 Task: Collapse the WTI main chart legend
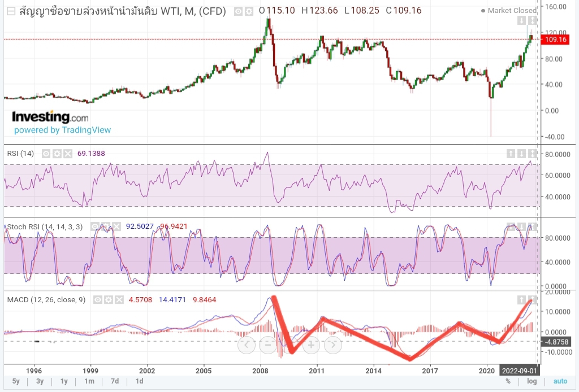[x=11, y=11]
